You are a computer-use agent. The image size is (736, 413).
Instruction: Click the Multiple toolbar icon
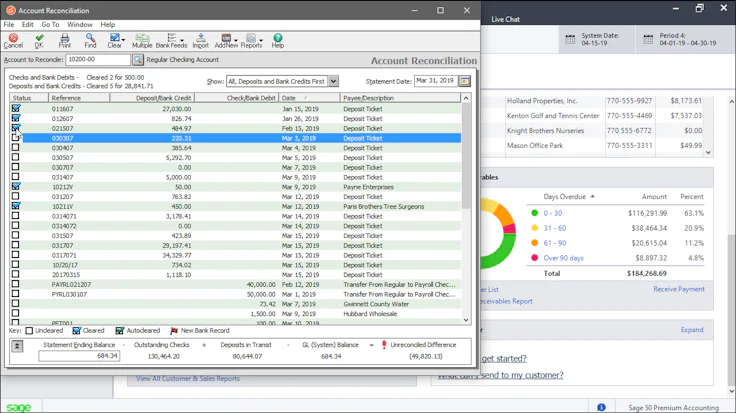pyautogui.click(x=142, y=41)
